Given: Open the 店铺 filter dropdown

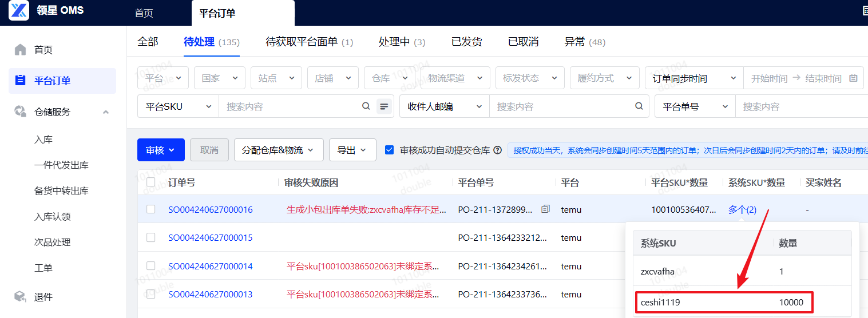Looking at the screenshot, I should tap(333, 78).
